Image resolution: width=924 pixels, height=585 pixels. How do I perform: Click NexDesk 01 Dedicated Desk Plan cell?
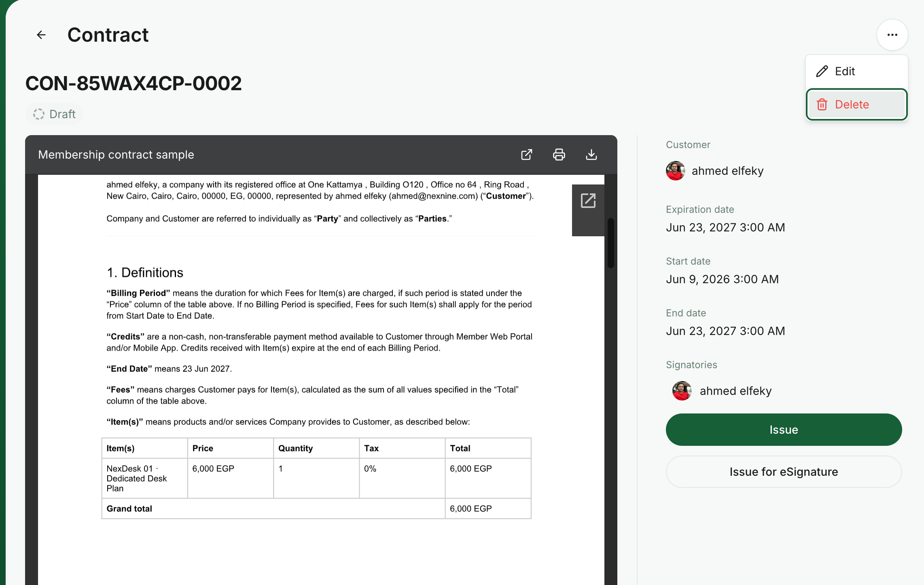[144, 478]
